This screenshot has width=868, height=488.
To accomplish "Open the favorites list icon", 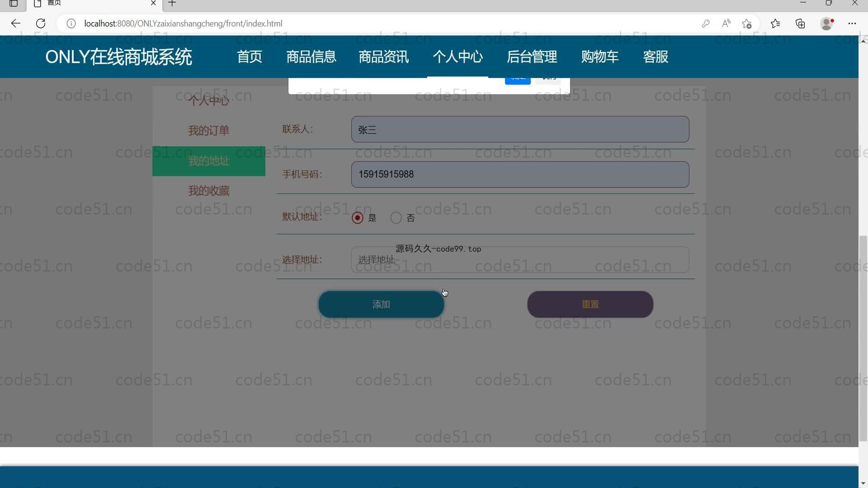I will (x=775, y=23).
